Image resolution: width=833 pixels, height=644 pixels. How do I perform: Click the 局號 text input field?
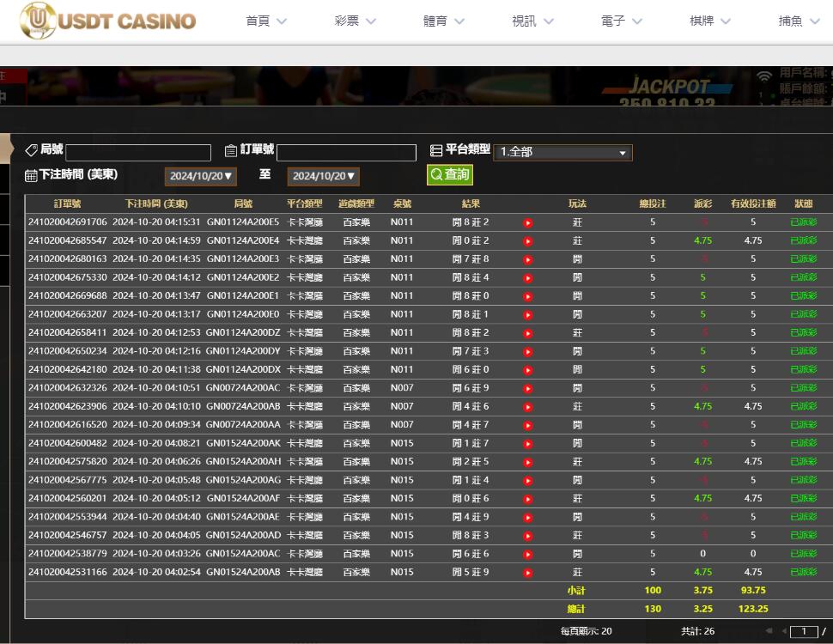138,153
